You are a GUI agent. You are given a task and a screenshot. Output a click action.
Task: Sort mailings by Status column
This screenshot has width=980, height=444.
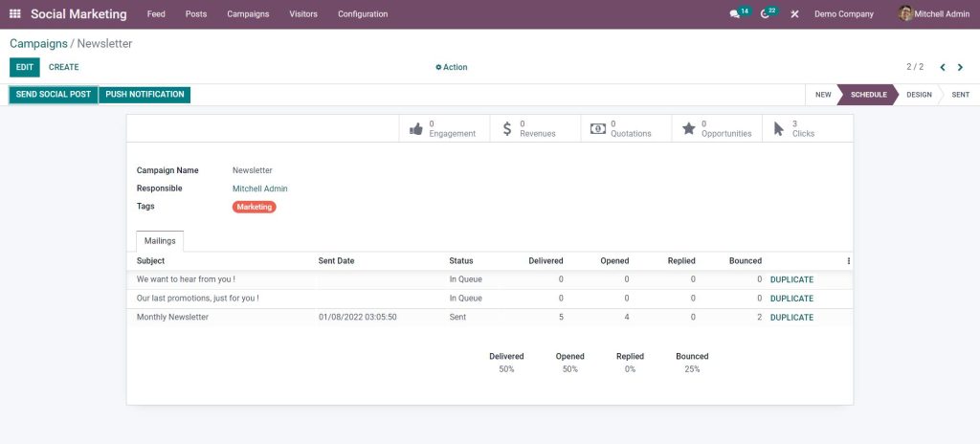[x=461, y=261]
